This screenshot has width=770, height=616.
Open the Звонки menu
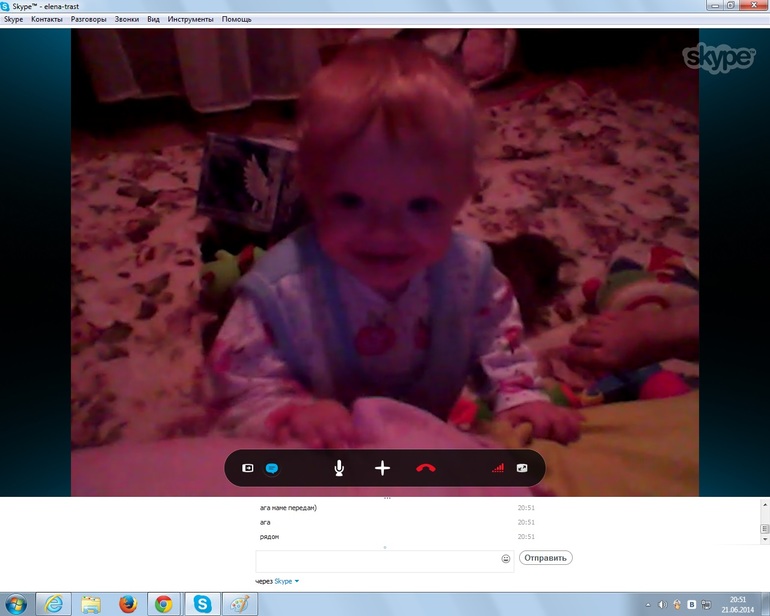[x=127, y=19]
